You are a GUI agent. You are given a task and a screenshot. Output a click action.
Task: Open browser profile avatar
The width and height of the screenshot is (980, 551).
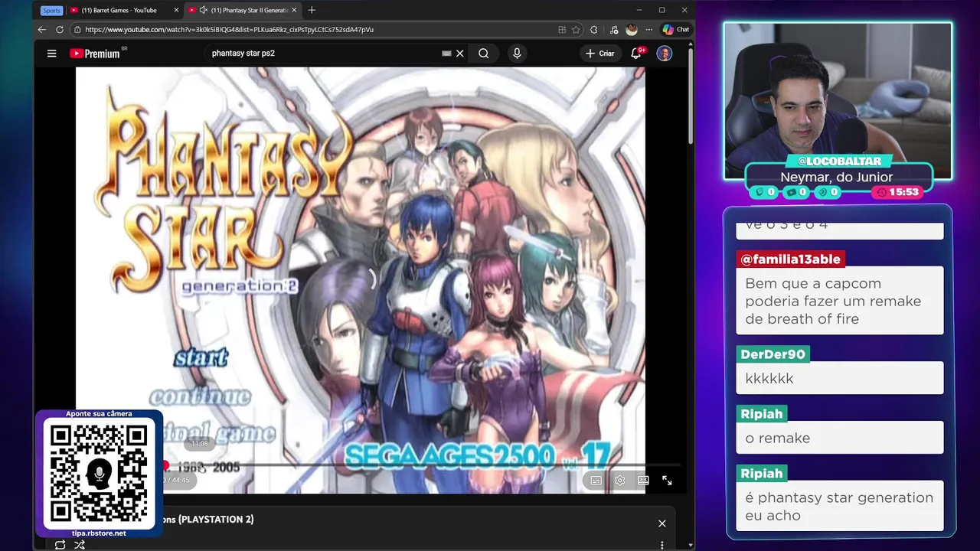632,30
